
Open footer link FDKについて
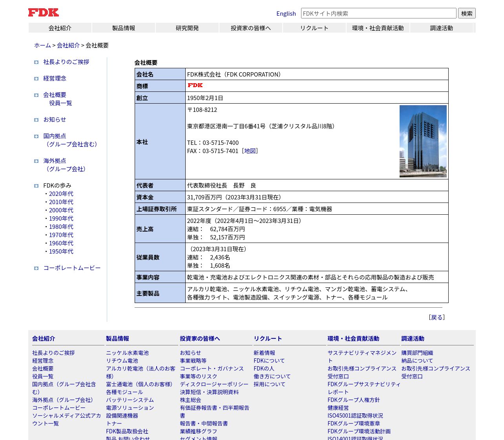[269, 361]
